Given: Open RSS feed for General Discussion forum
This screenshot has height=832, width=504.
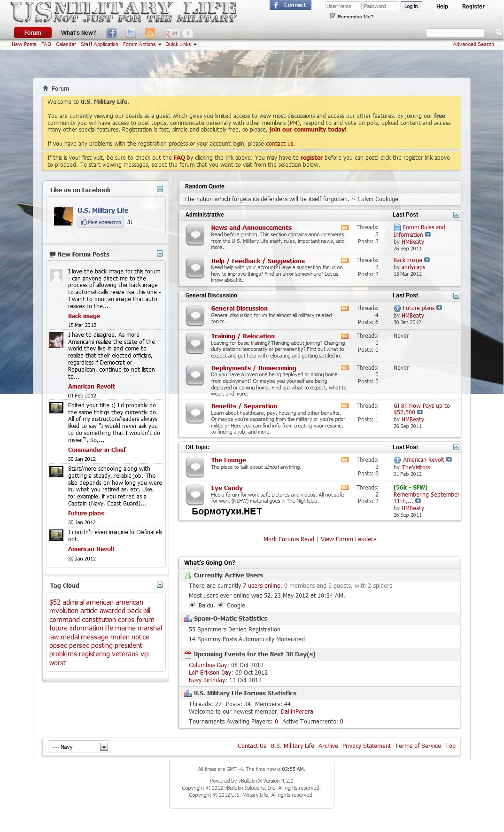Looking at the screenshot, I should click(345, 309).
